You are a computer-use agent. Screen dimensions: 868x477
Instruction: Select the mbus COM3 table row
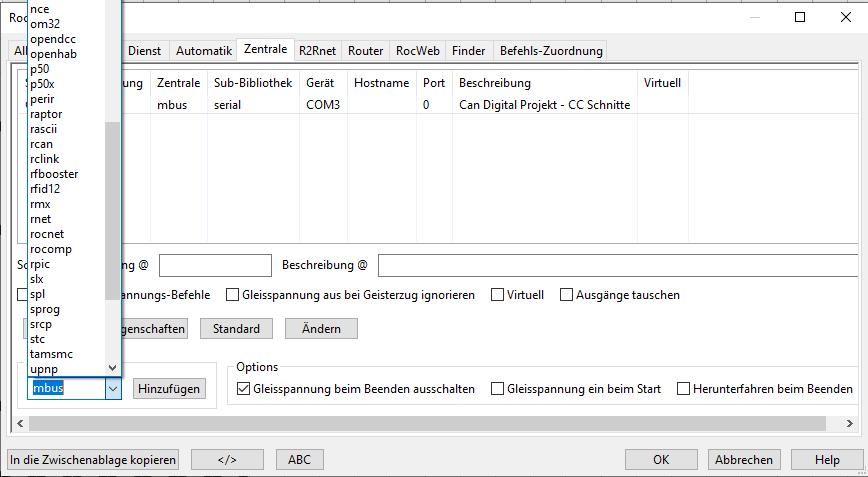[x=400, y=105]
